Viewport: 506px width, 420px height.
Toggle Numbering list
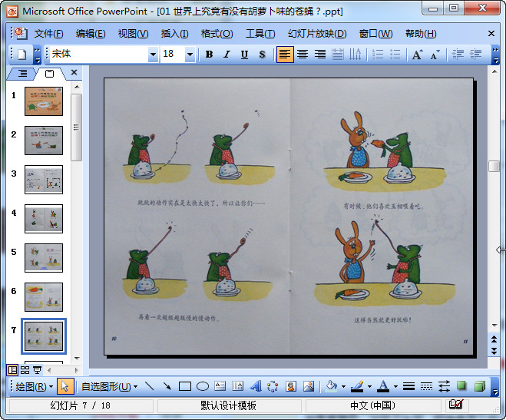378,55
